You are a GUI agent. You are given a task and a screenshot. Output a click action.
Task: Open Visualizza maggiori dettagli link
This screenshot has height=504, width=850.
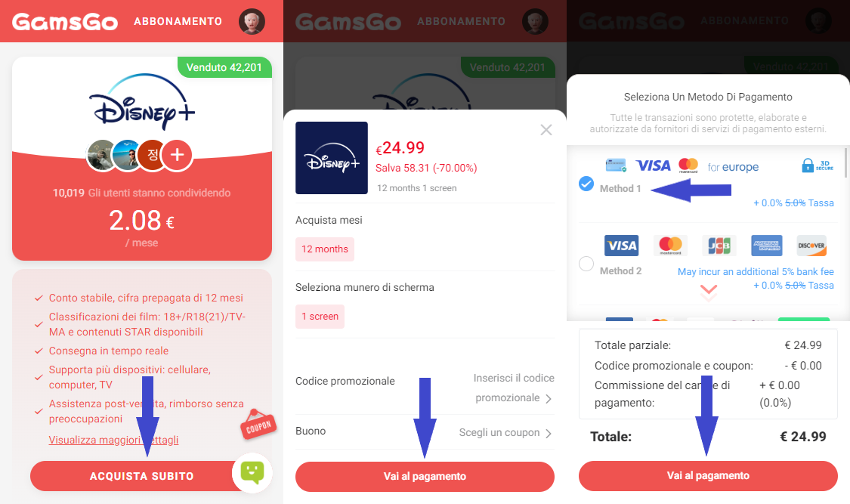tap(113, 440)
